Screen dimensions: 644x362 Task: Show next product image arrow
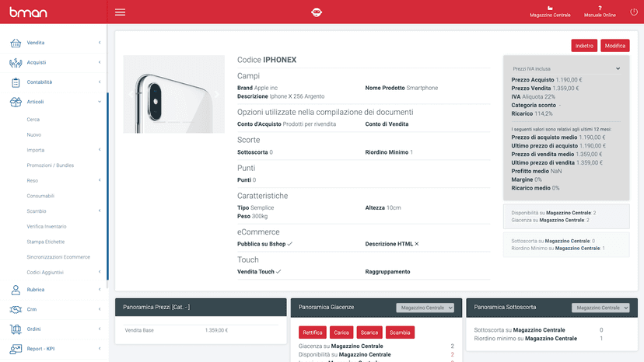click(x=217, y=95)
